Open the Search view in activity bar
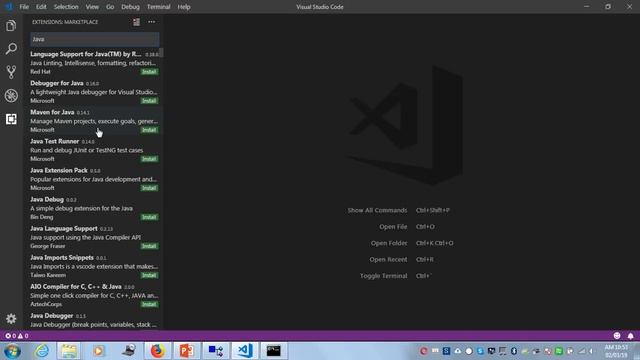The height and width of the screenshot is (360, 640). click(x=11, y=49)
